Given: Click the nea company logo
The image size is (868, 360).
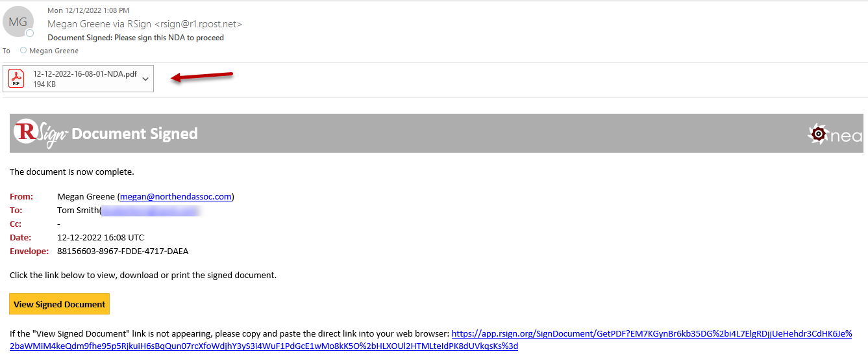Looking at the screenshot, I should tap(835, 134).
